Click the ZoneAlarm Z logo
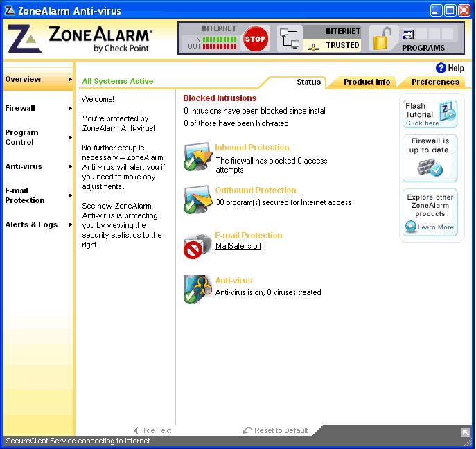The width and height of the screenshot is (476, 449). pos(24,39)
